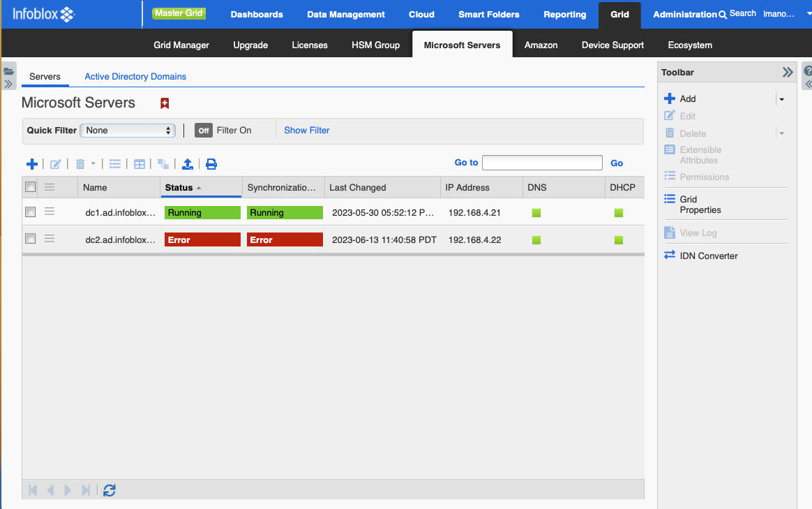Click the red bookmark icon beside Microsoft Servers
Screen dimensions: 812x509
pos(165,103)
